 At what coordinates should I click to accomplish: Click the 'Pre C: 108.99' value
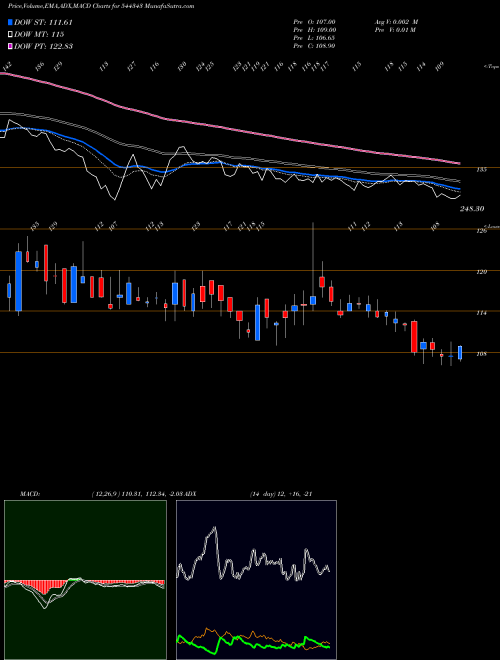pos(314,45)
